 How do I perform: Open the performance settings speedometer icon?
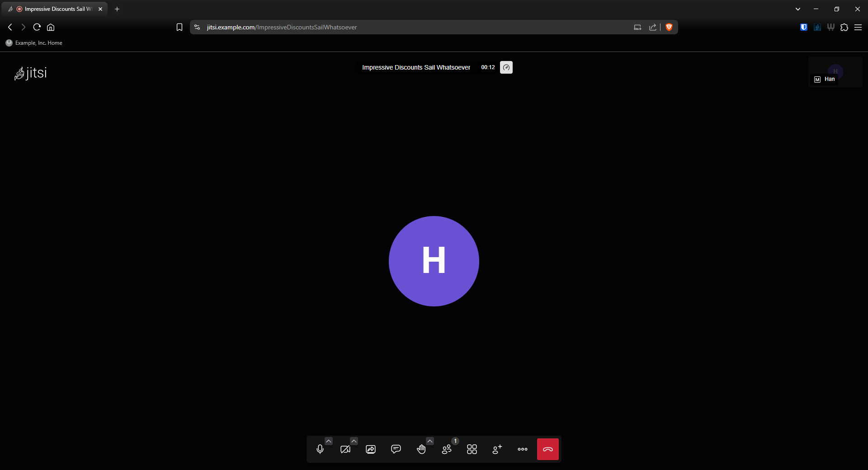pyautogui.click(x=506, y=67)
